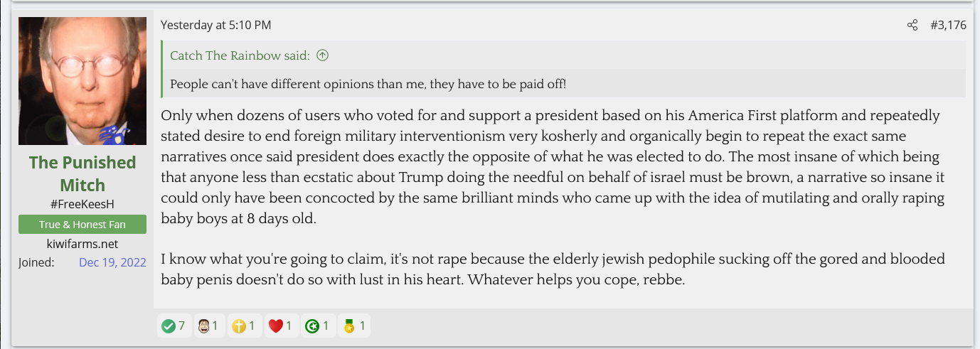
Task: Click the gold cross reaction icon
Action: coord(239,326)
